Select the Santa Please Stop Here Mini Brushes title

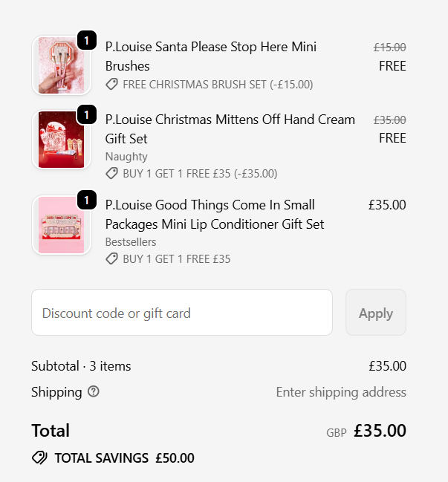211,56
